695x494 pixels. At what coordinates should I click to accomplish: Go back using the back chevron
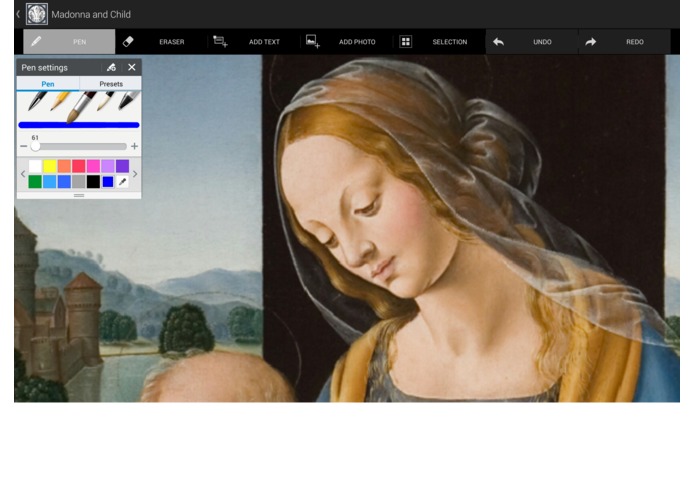(18, 14)
